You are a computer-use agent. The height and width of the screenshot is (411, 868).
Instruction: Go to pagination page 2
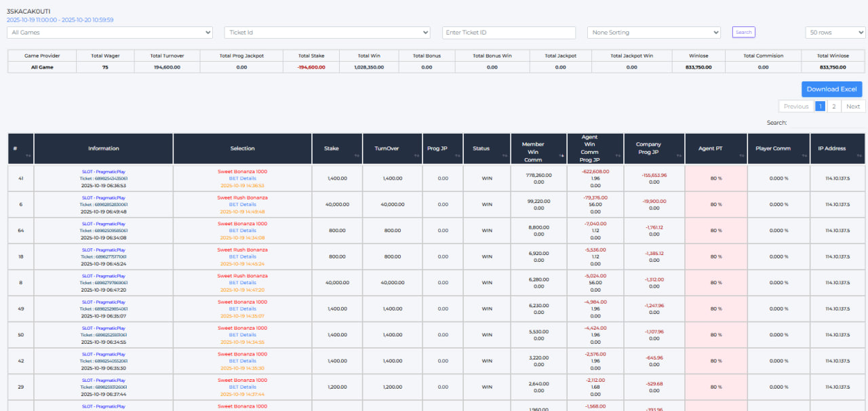pos(834,106)
